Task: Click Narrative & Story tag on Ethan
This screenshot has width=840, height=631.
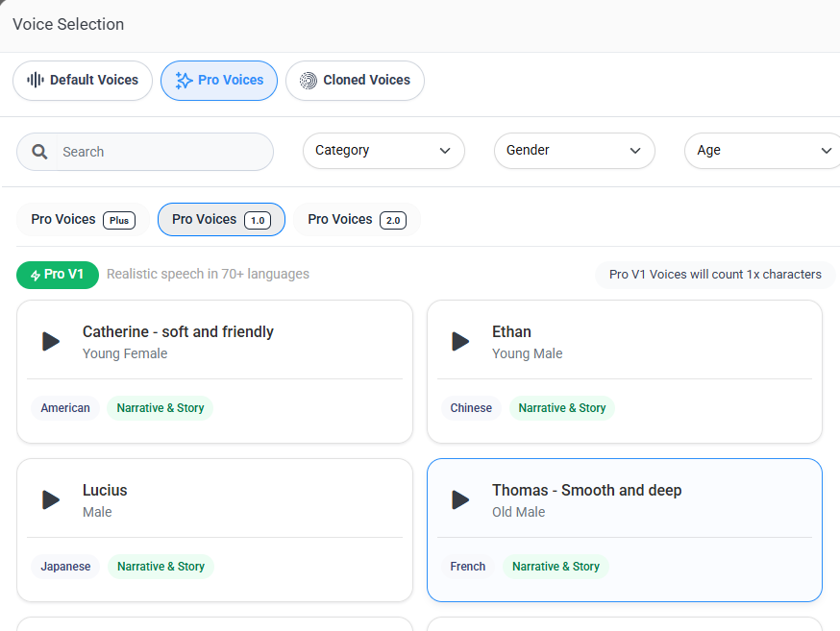Action: [562, 408]
